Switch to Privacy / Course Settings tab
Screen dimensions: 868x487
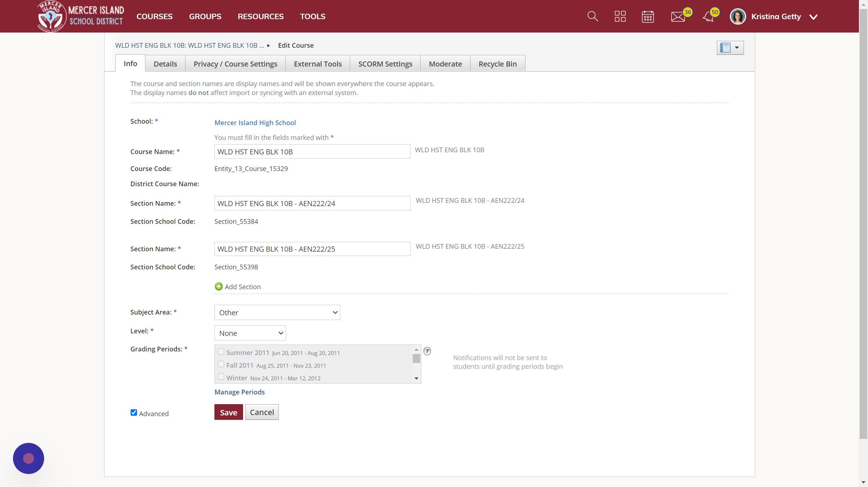pos(235,64)
